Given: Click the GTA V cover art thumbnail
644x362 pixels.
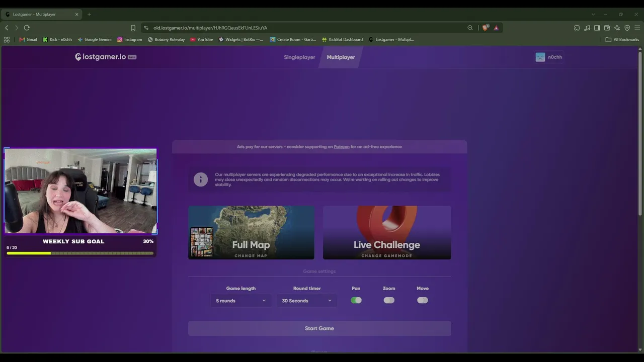Looking at the screenshot, I should point(202,242).
